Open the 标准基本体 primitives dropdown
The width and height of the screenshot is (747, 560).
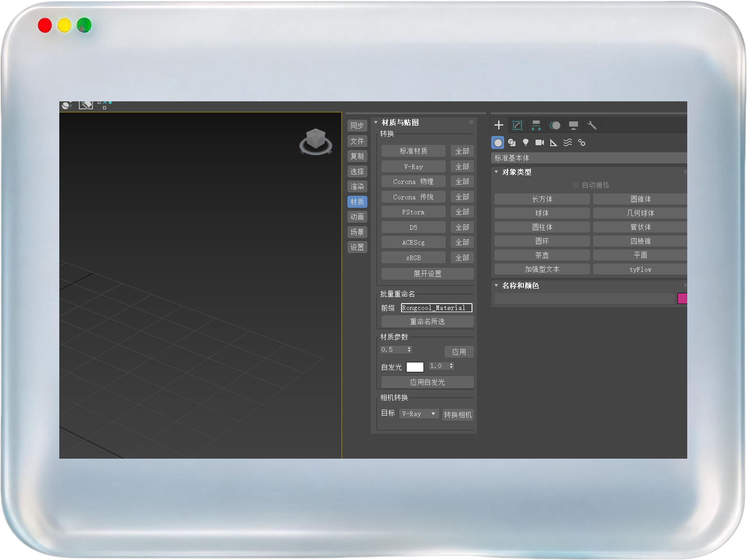[589, 158]
